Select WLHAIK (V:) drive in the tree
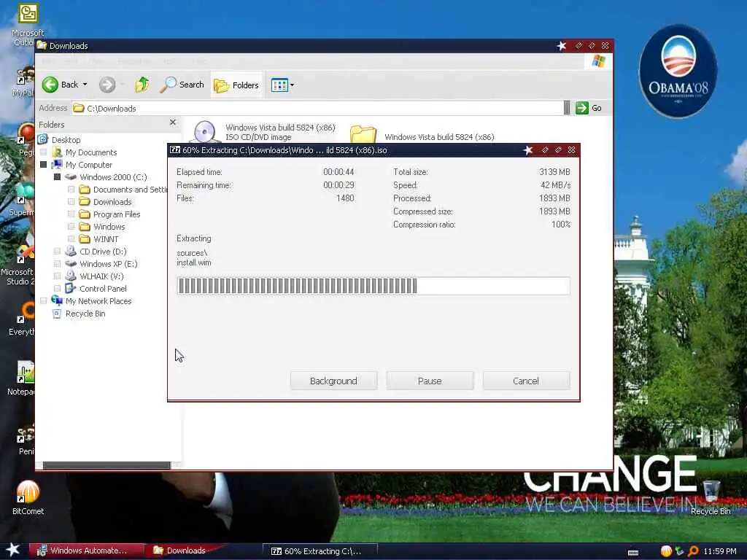Image resolution: width=747 pixels, height=560 pixels. tap(101, 276)
